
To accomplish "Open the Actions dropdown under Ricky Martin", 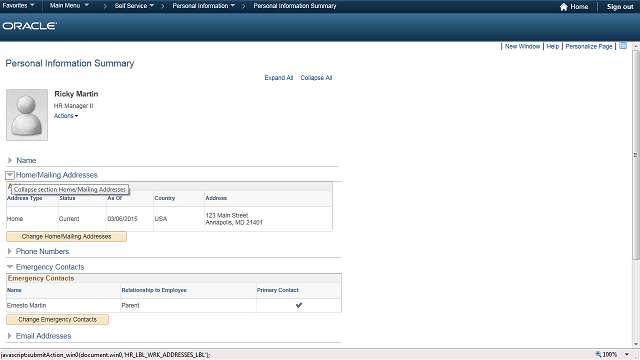I will [66, 116].
